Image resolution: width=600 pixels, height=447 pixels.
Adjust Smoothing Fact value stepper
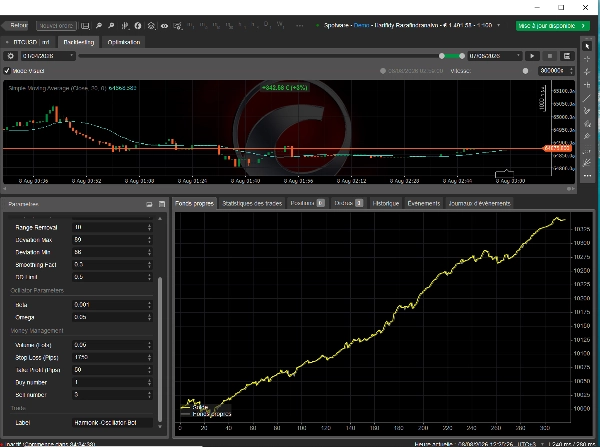pos(150,265)
